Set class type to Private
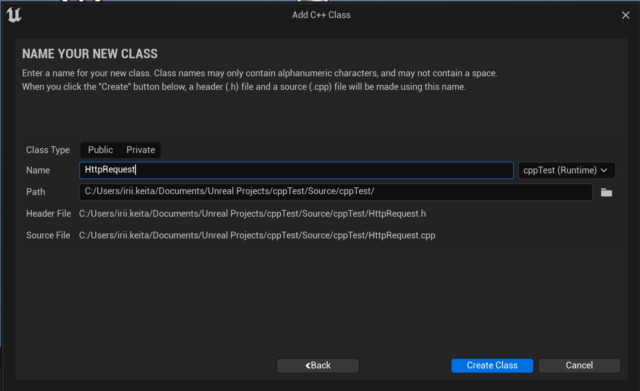This screenshot has width=640, height=391. click(140, 150)
